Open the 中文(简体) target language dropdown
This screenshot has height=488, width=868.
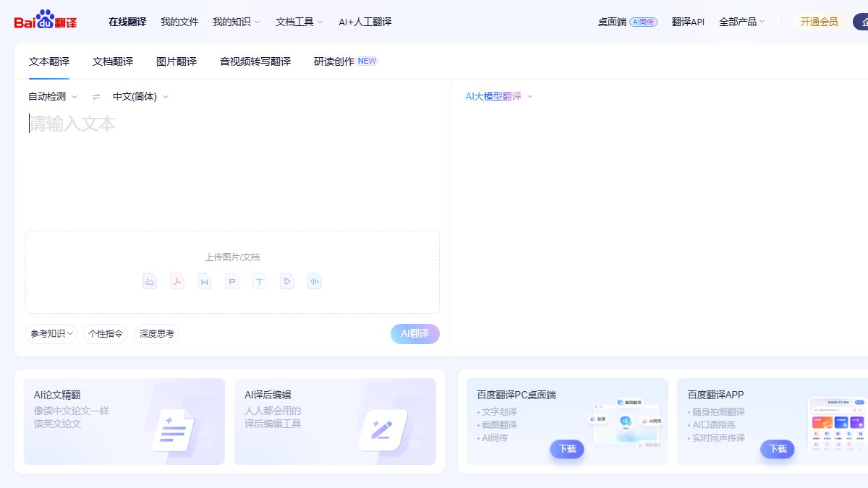tap(141, 97)
